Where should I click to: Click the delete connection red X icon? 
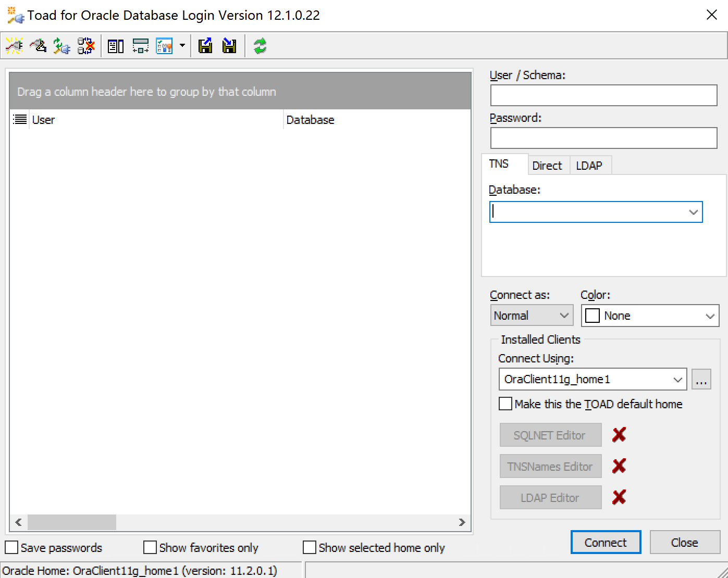(x=86, y=46)
